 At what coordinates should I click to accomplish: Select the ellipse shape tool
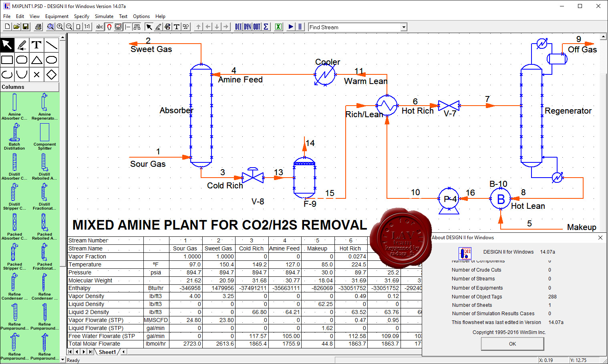52,60
